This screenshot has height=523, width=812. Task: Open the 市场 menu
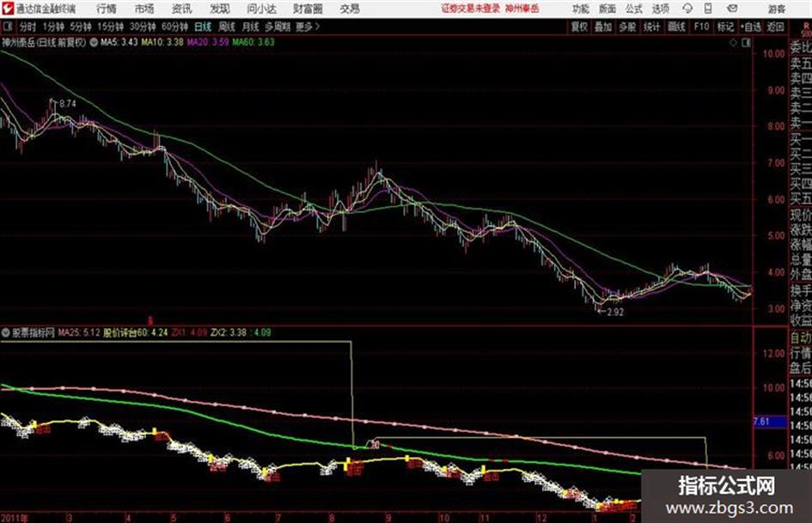click(144, 9)
